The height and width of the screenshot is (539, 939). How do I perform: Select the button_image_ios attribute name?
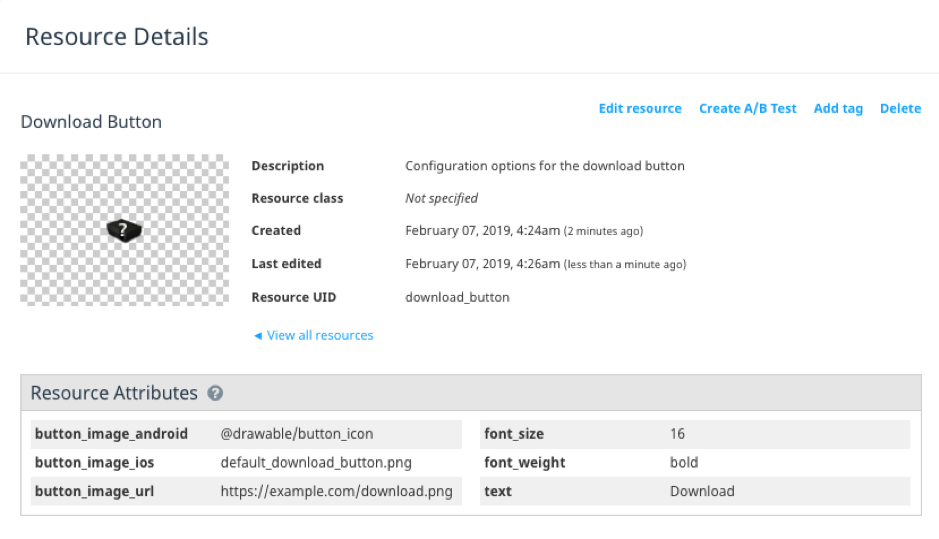coord(95,462)
